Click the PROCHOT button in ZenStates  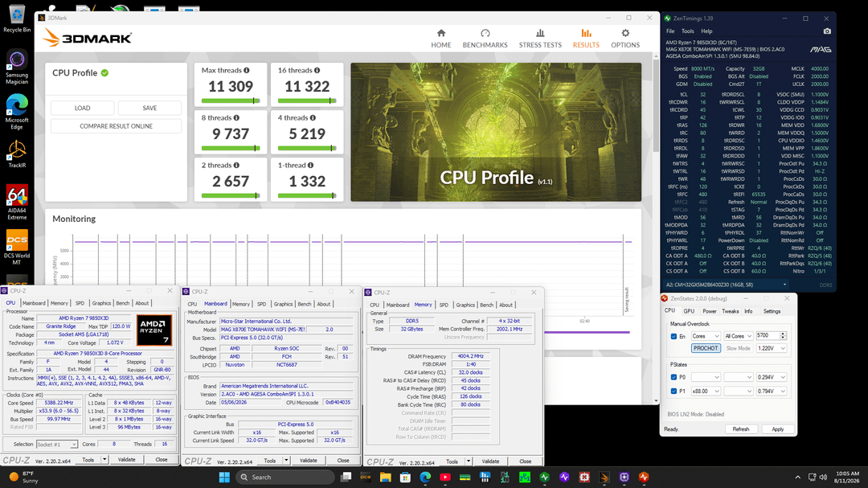(x=706, y=348)
